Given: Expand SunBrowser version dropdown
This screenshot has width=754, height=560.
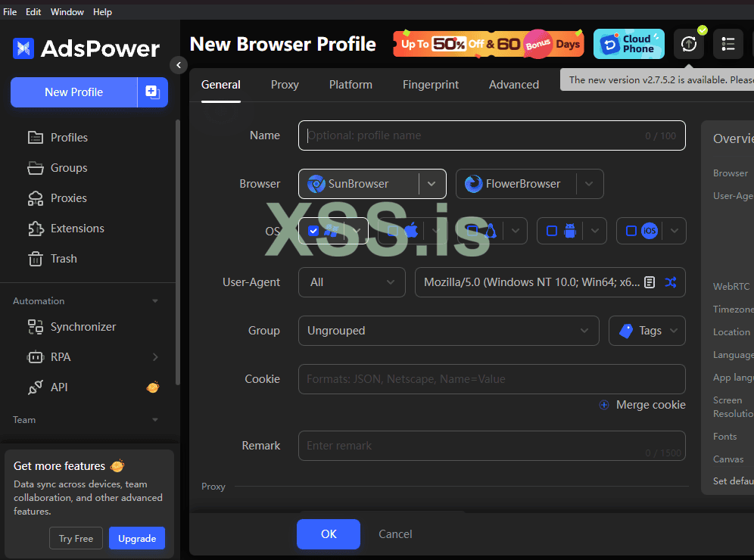Looking at the screenshot, I should pos(432,184).
